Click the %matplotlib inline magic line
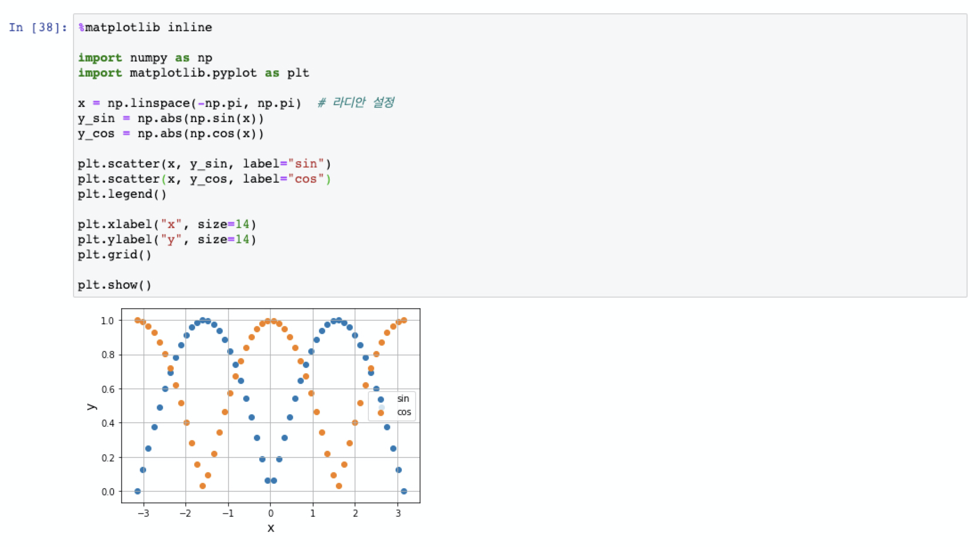The image size is (980, 547). (x=145, y=28)
